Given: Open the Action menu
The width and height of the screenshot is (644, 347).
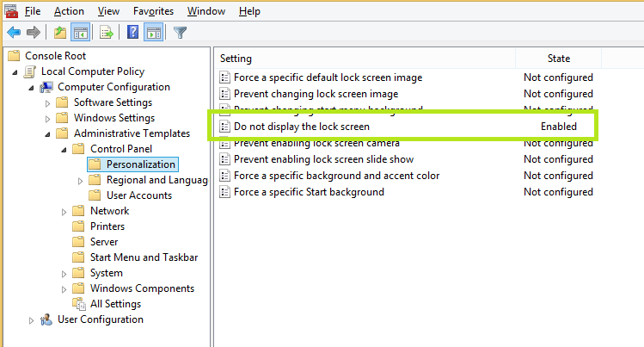Looking at the screenshot, I should [x=69, y=11].
